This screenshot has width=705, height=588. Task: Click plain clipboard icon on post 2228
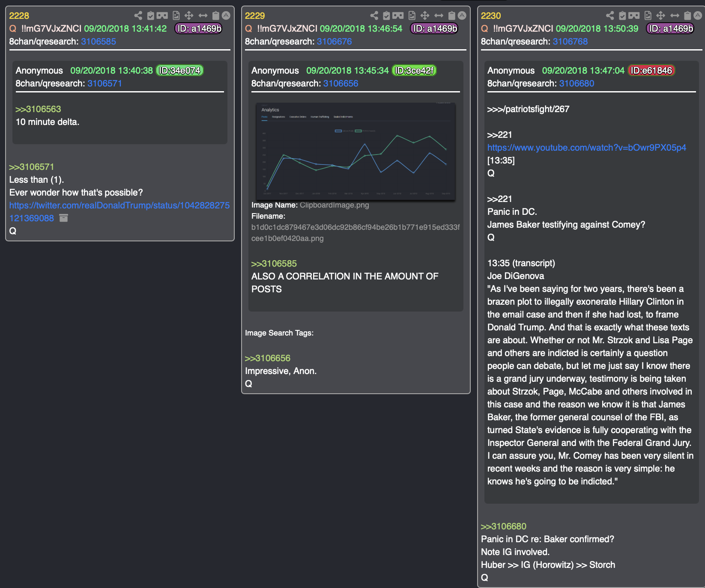point(216,16)
